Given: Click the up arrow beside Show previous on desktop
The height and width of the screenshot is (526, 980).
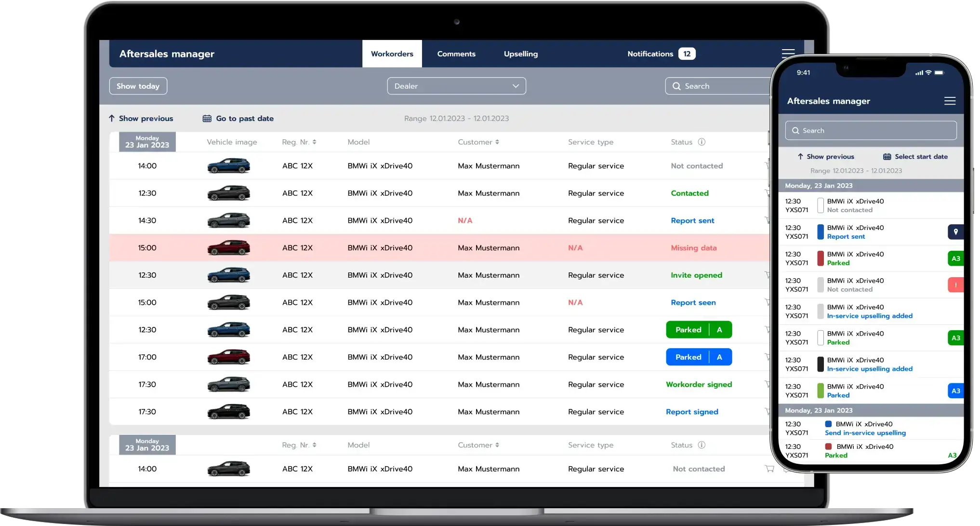Looking at the screenshot, I should coord(112,119).
